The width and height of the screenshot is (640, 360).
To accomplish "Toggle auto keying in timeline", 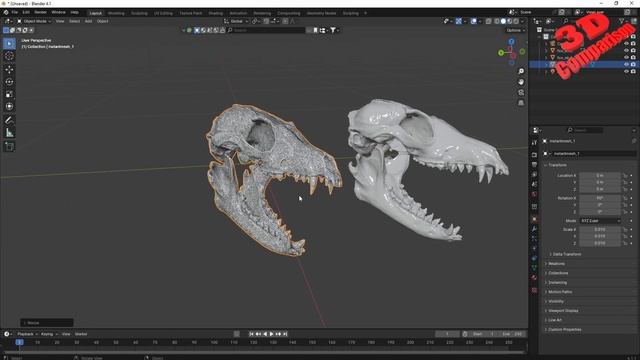I will click(x=236, y=334).
